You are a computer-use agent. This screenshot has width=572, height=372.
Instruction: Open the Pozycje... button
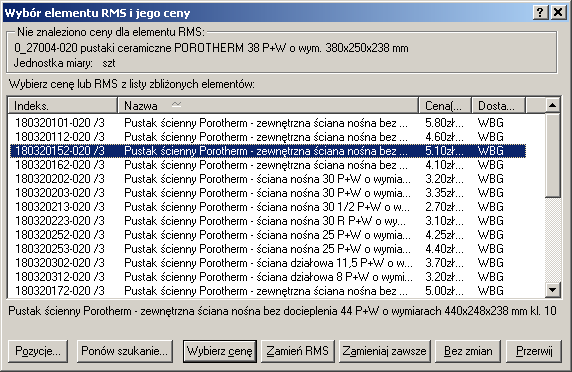38,351
